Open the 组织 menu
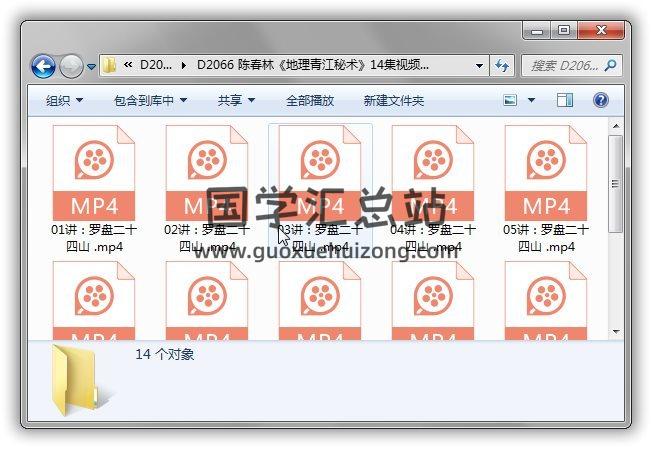This screenshot has width=652, height=449. click(64, 100)
